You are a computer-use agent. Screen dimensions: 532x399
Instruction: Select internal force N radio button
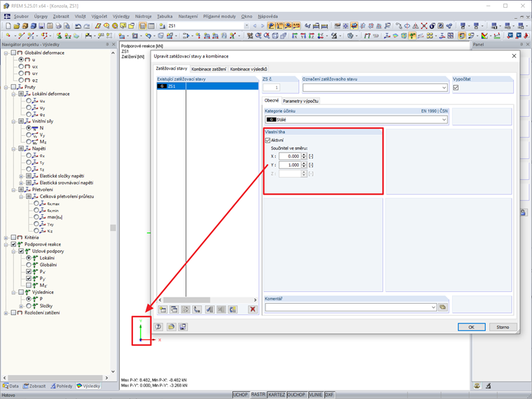(29, 128)
